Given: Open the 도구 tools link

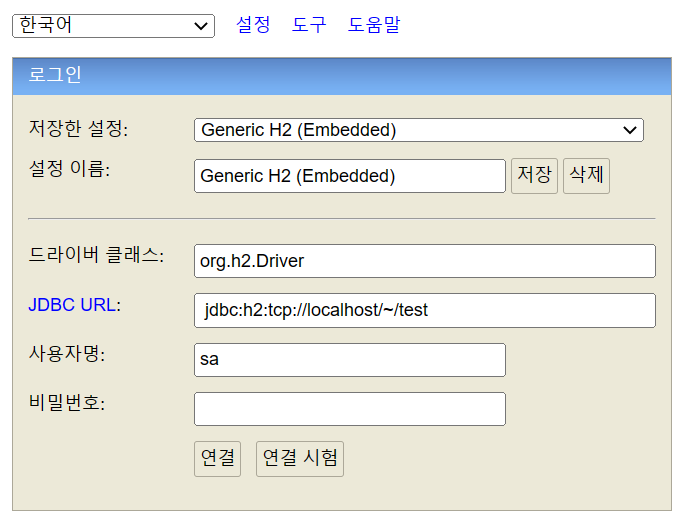Looking at the screenshot, I should tap(309, 25).
